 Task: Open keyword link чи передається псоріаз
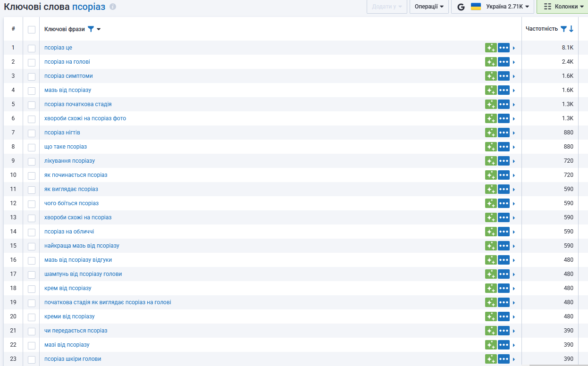pos(76,331)
